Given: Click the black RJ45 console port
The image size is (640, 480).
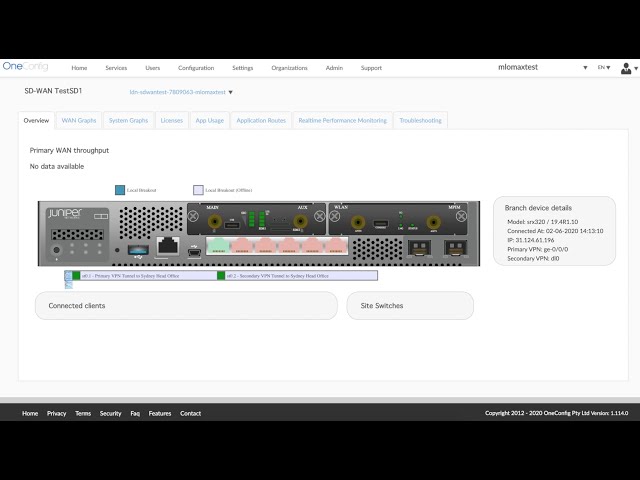Looking at the screenshot, I should pyautogui.click(x=168, y=246).
